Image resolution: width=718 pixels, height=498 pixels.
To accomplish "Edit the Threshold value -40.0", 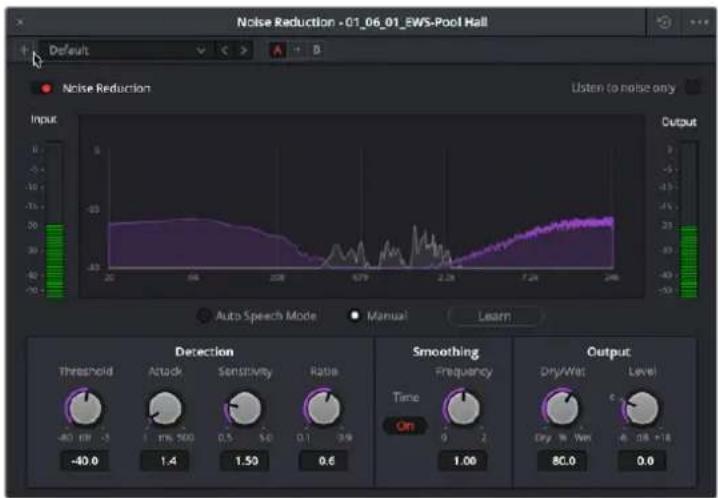I will coord(85,460).
